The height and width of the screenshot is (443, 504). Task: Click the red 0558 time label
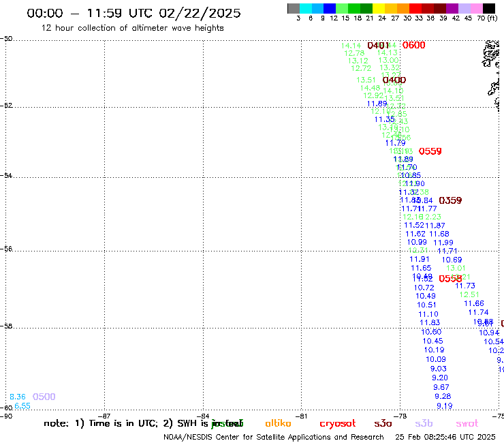450,279
